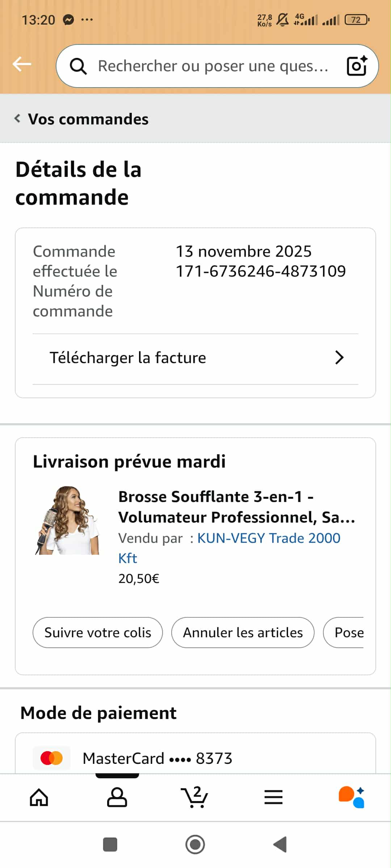Image resolution: width=391 pixels, height=868 pixels.
Task: Open the shopping cart
Action: pos(195,797)
